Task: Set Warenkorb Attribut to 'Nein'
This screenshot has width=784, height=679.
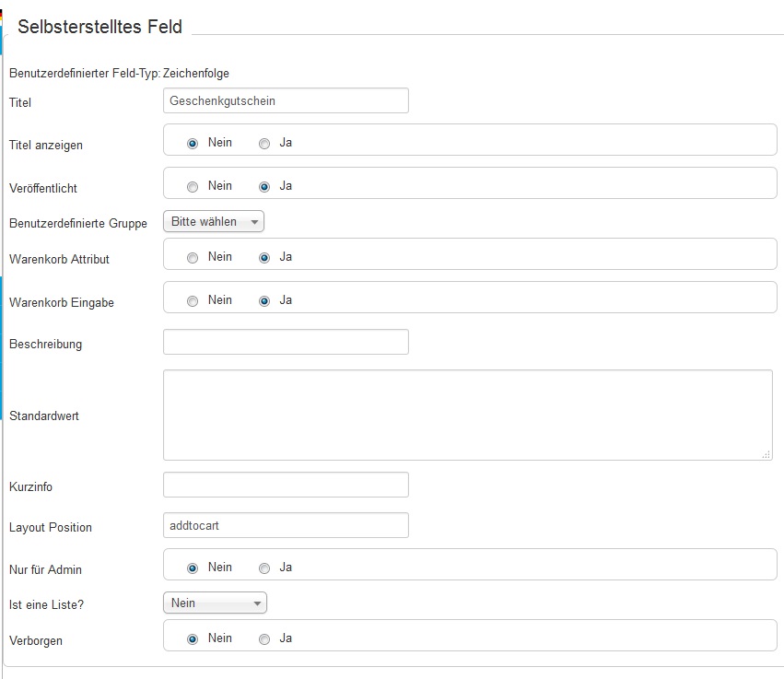Action: 193,258
